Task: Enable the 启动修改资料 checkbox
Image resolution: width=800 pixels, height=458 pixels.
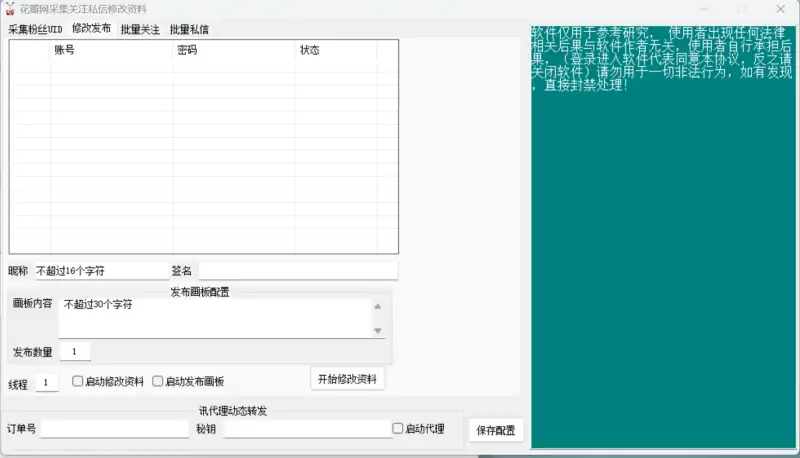Action: pyautogui.click(x=78, y=381)
